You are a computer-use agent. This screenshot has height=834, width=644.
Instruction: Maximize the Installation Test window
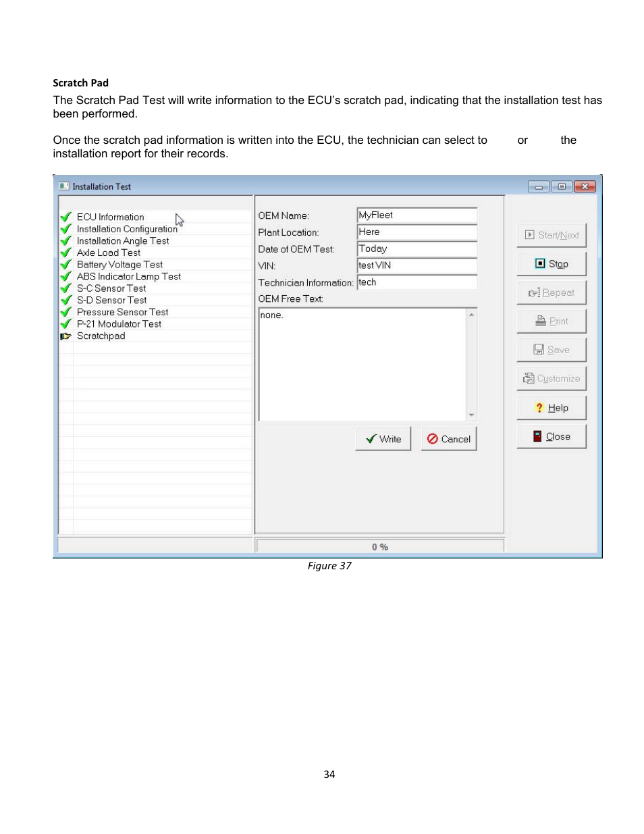pyautogui.click(x=562, y=186)
